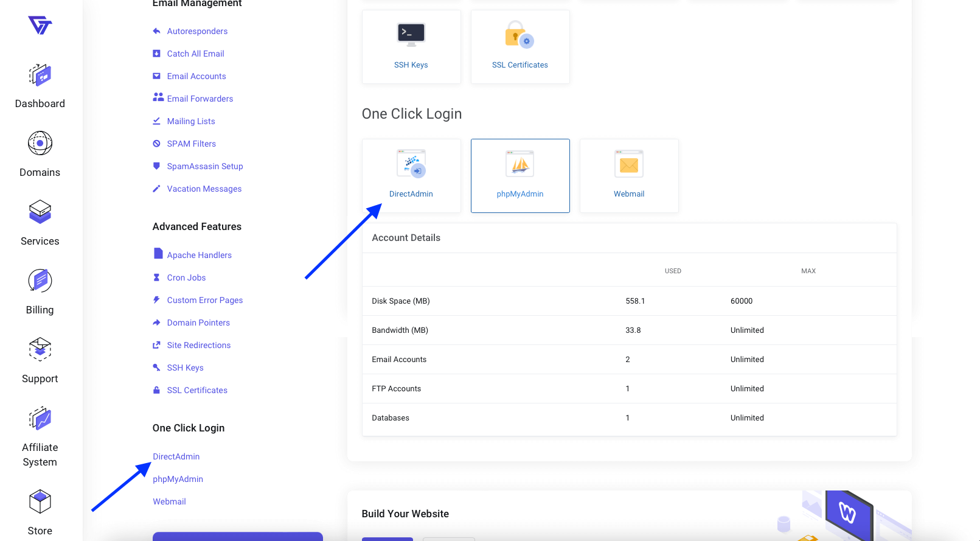
Task: Click the Site Redirections external-link icon
Action: pyautogui.click(x=156, y=345)
